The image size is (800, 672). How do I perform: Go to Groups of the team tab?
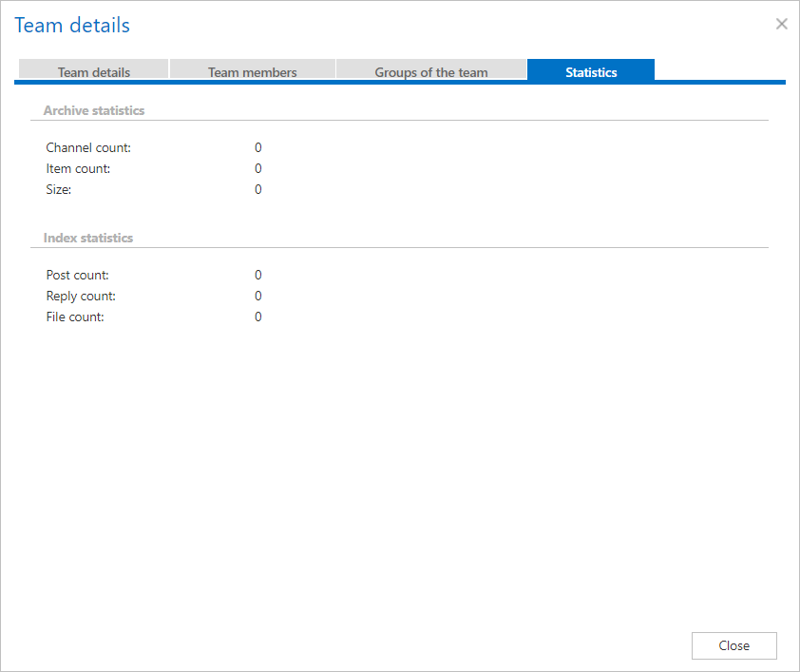tap(430, 72)
